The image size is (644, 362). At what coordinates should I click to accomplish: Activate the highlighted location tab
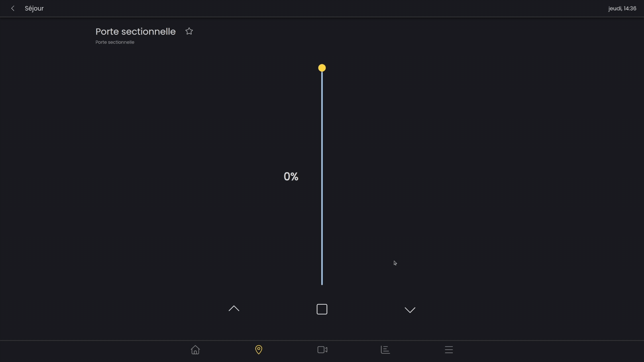click(x=258, y=350)
